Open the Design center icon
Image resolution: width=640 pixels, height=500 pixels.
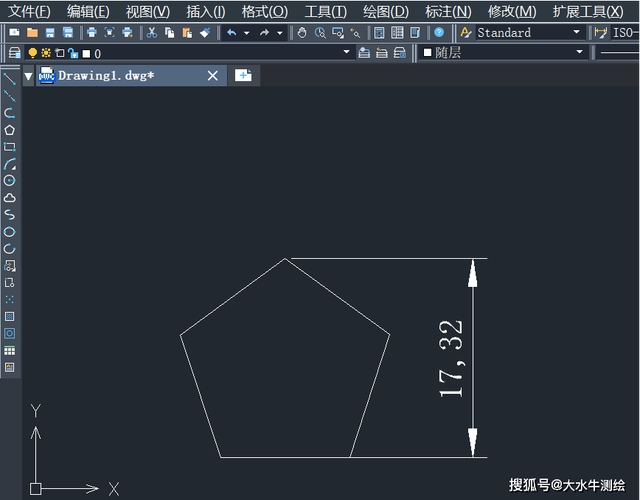pos(397,32)
